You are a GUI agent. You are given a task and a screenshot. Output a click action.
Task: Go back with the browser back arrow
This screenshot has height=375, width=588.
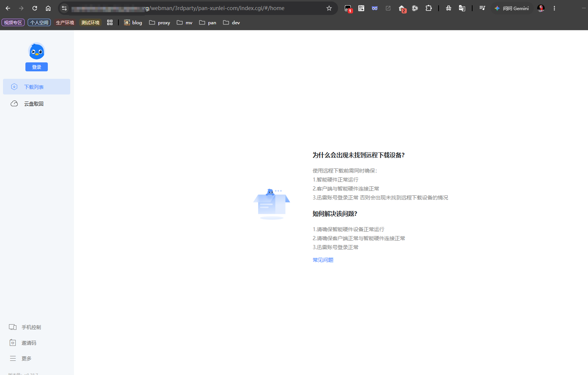click(8, 8)
